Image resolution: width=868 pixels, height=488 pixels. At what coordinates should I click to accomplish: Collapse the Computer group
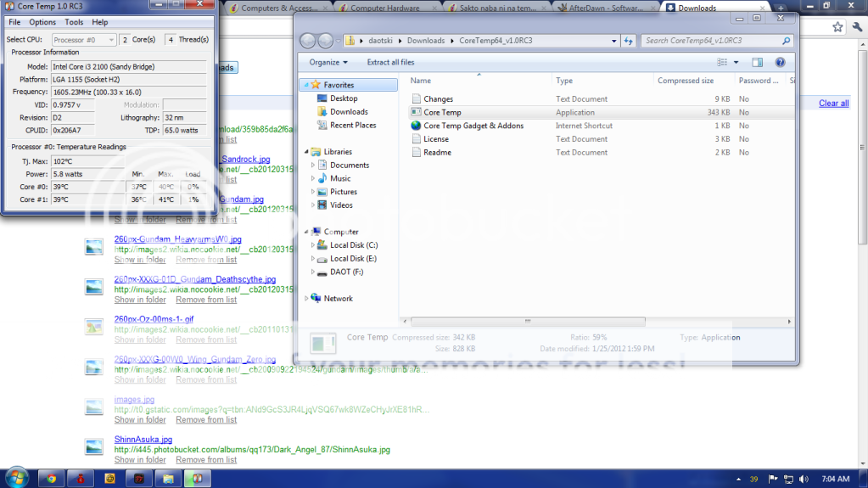(306, 232)
